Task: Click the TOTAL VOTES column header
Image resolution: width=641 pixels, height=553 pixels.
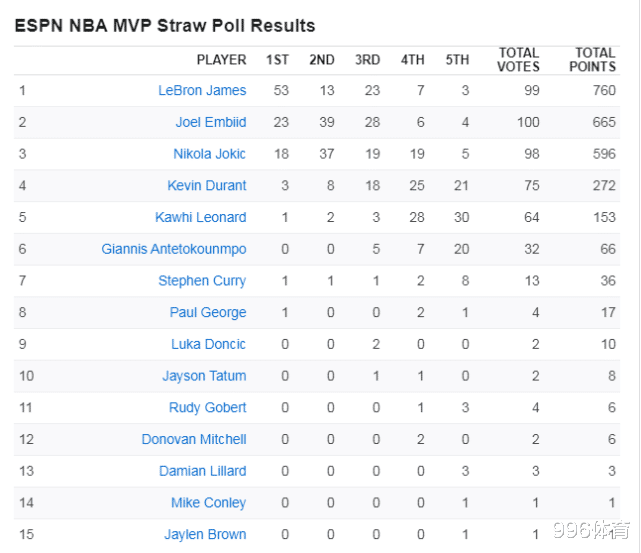Action: 518,60
